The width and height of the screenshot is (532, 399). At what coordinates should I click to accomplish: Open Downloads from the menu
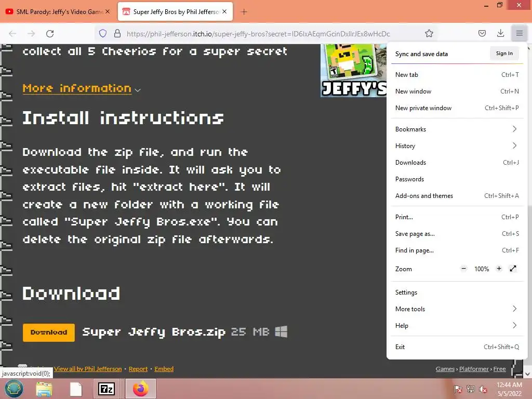456,162
